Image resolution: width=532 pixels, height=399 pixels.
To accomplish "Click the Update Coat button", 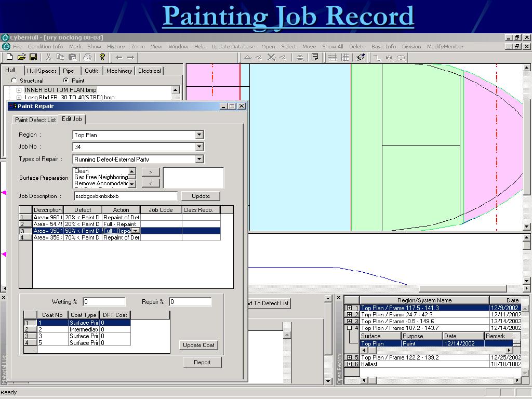I will [x=198, y=345].
